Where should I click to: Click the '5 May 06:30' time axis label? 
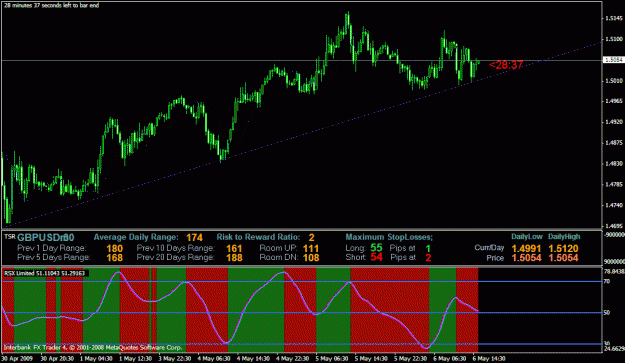[332, 358]
